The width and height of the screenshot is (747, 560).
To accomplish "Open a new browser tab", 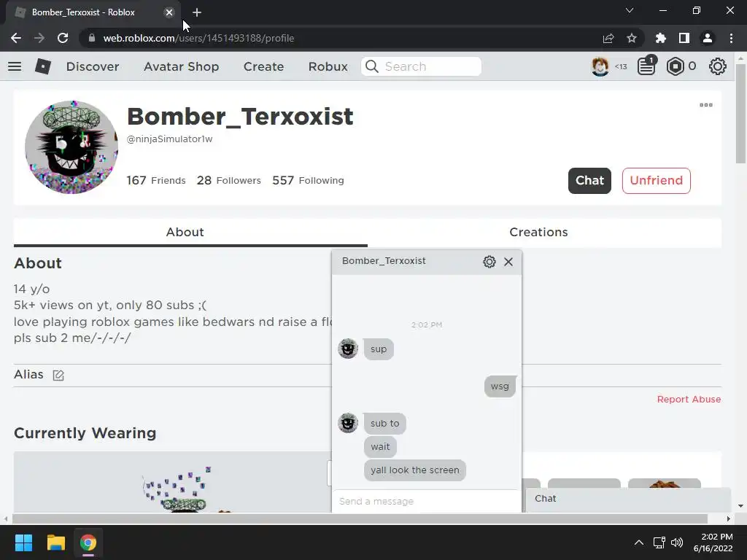I will click(x=197, y=12).
